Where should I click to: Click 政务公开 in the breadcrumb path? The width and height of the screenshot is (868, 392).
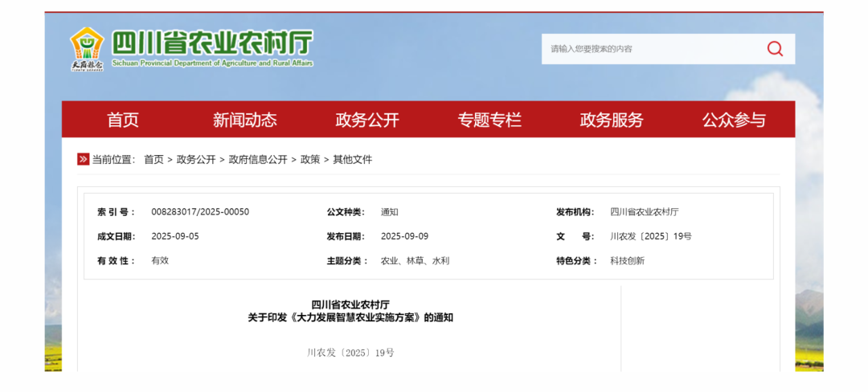(196, 160)
